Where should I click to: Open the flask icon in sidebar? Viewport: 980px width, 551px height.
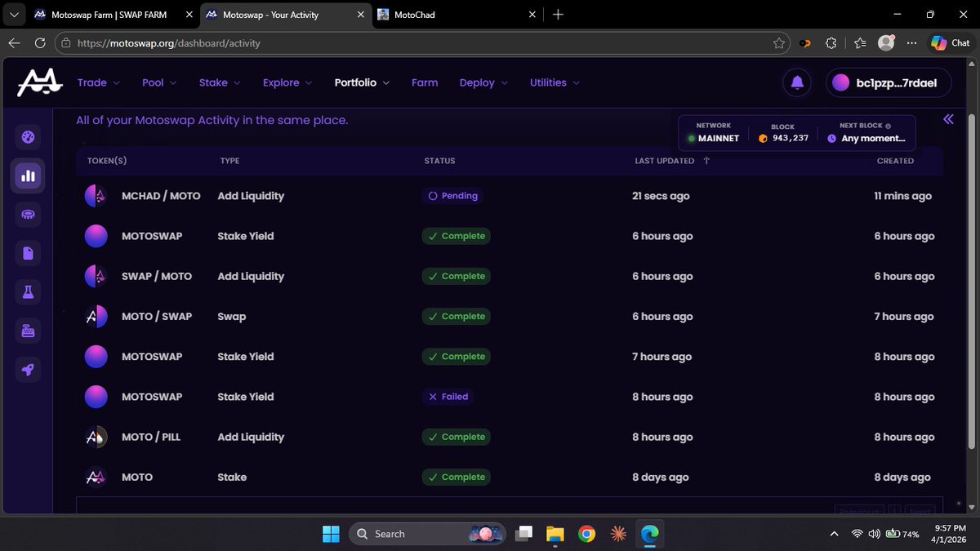[x=28, y=292]
